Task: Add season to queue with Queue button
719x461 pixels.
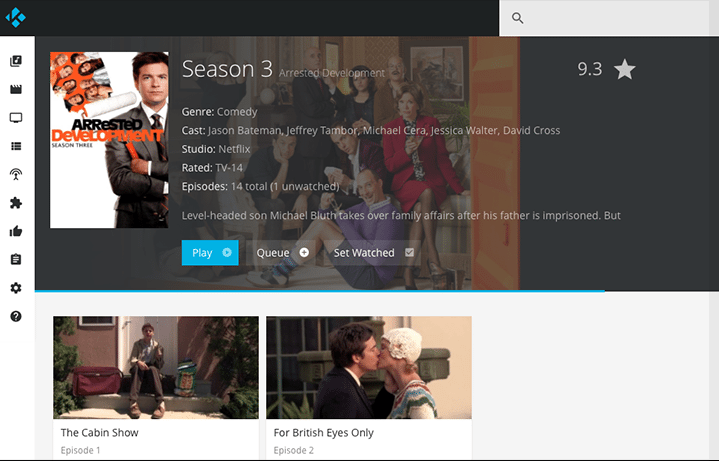Action: 282,253
